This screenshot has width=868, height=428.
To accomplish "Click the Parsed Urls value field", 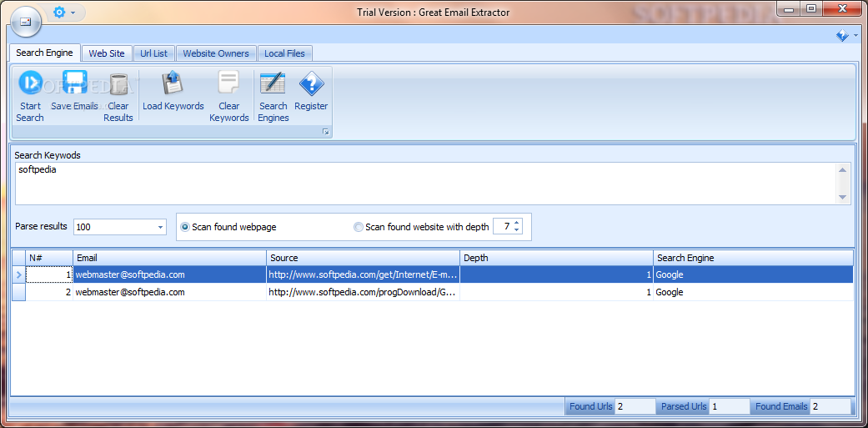I will [729, 406].
